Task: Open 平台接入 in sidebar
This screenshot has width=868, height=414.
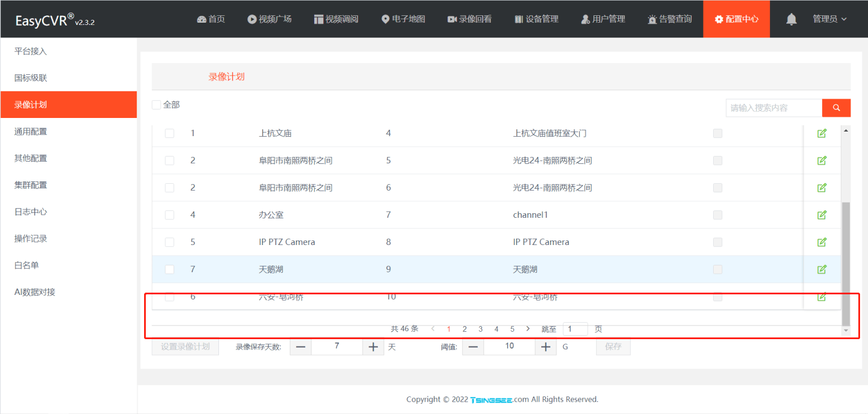Action: point(69,51)
